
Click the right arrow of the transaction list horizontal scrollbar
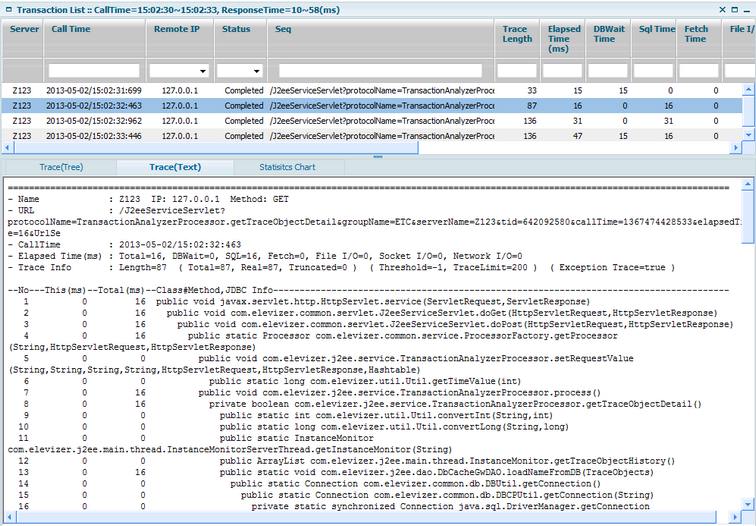(736, 148)
